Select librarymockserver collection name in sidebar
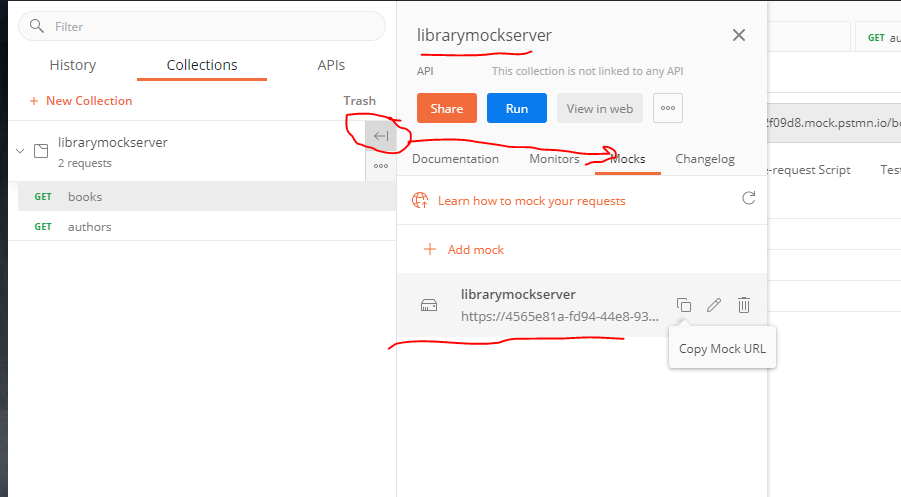Screen dimensions: 901x497 coord(113,142)
